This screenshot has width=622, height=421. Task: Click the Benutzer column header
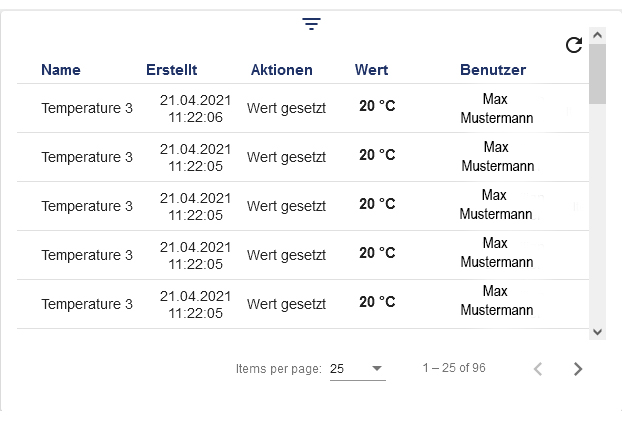[493, 70]
